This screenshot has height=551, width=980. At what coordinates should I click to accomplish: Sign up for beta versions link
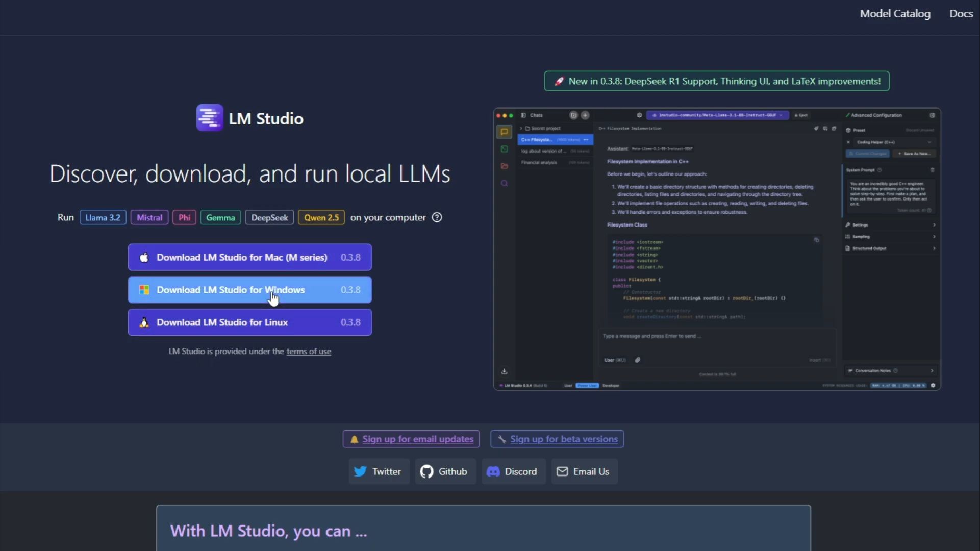pos(563,439)
